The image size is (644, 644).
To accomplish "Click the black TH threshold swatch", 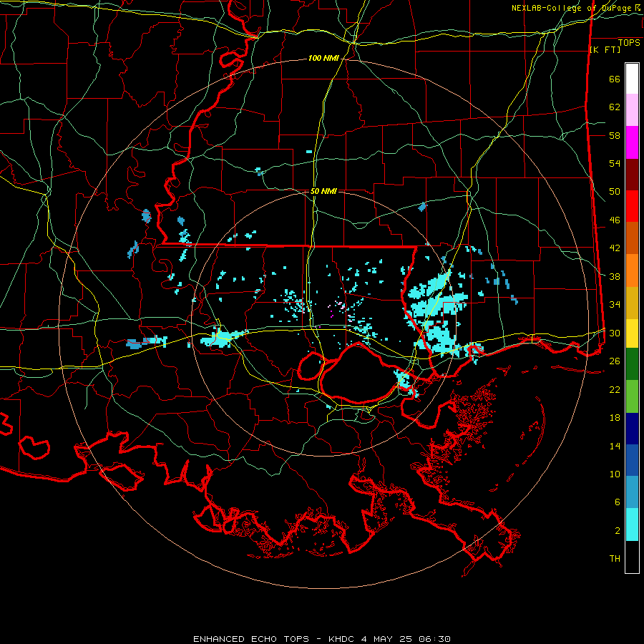I will (x=632, y=557).
